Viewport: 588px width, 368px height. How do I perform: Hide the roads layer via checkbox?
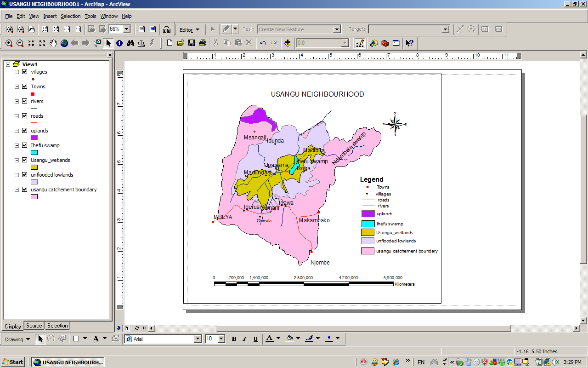25,116
